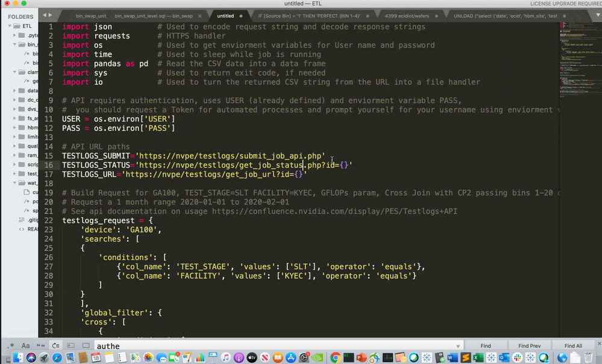This screenshot has height=364, width=602.
Task: Open Podcasts from the Dock
Action: pos(239,357)
